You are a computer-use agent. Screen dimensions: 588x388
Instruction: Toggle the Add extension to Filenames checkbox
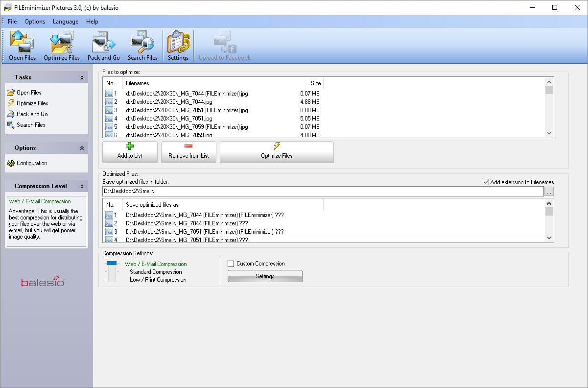(x=486, y=182)
